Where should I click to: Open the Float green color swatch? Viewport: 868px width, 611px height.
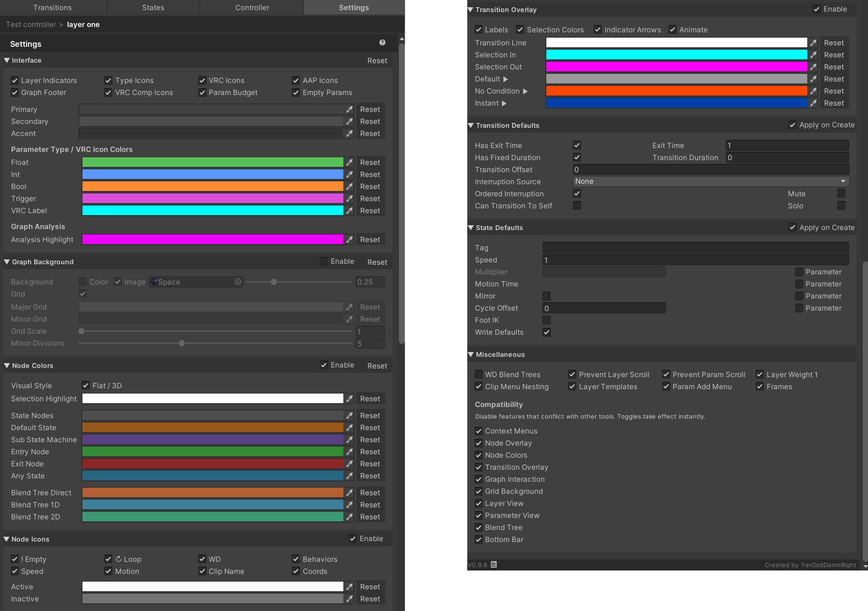213,163
